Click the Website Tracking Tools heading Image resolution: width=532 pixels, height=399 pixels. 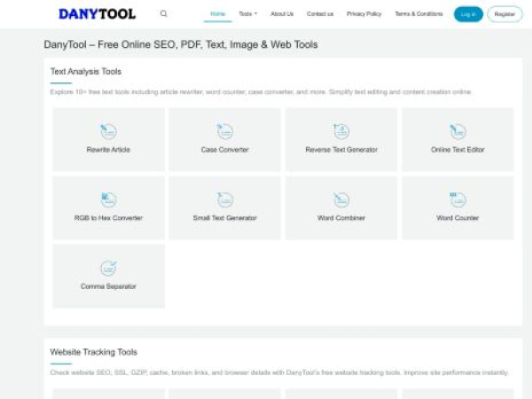94,352
